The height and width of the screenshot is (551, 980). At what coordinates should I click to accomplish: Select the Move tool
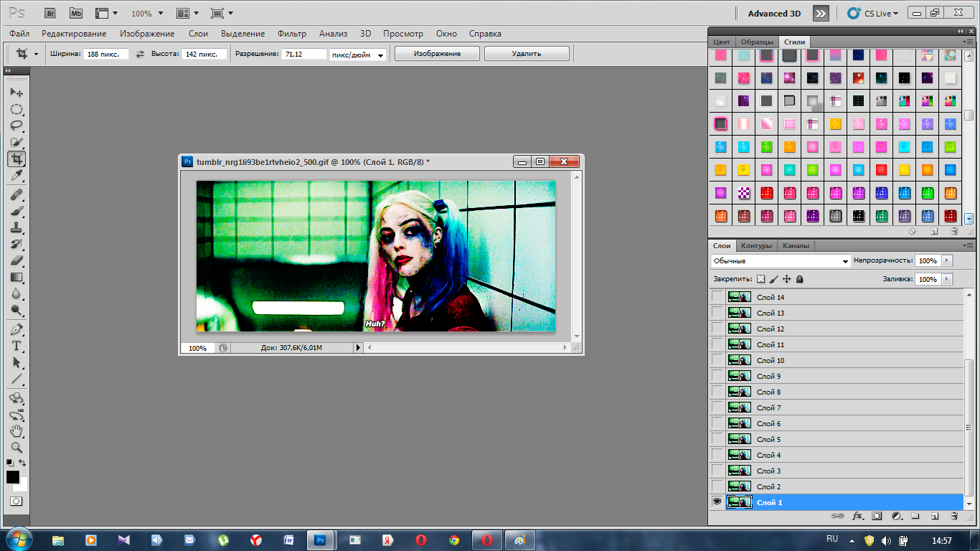click(x=17, y=92)
